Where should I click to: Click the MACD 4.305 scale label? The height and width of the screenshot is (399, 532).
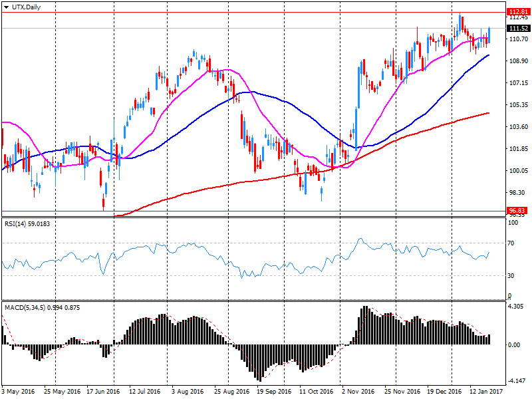pyautogui.click(x=516, y=307)
